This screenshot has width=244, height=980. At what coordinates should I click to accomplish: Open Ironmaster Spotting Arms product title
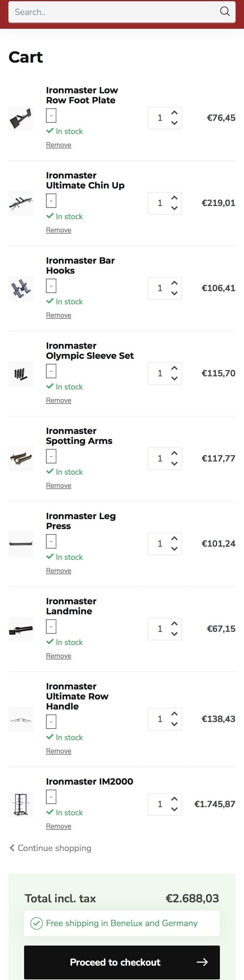point(79,436)
